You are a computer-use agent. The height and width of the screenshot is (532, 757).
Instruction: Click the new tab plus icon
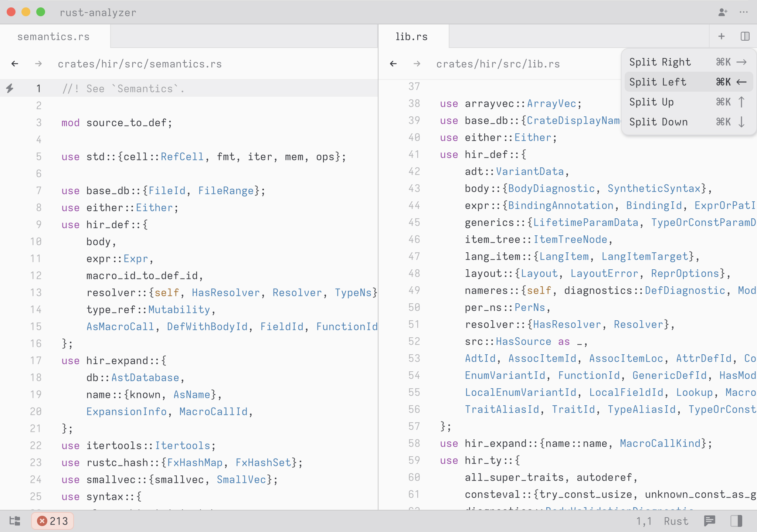(721, 36)
